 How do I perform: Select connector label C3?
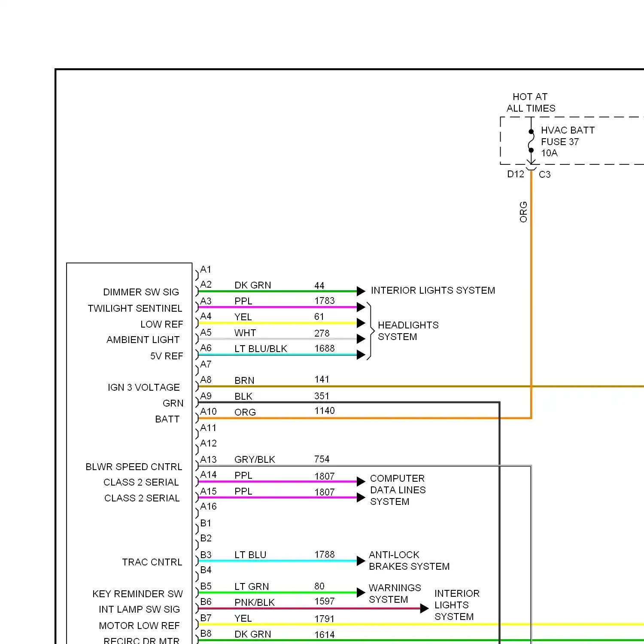coord(544,174)
